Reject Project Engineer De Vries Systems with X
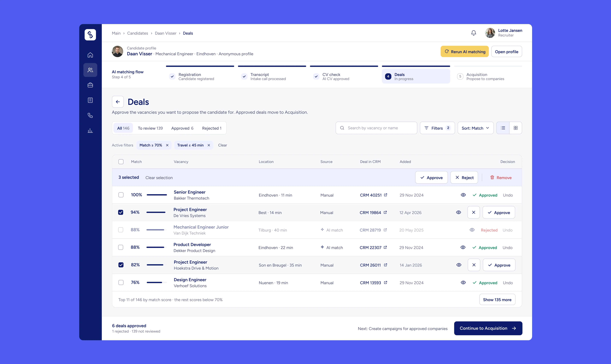611x364 pixels. (x=474, y=212)
